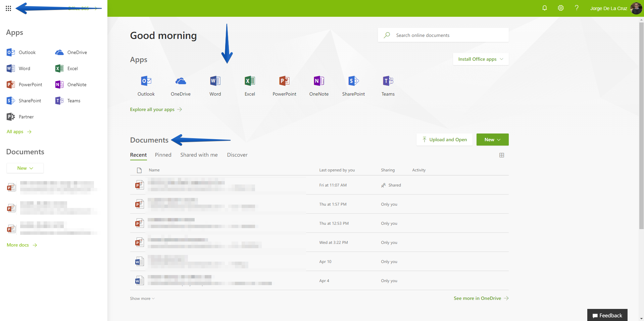Viewport: 644px width, 321px height.
Task: Open the settings gear in header
Action: [561, 8]
